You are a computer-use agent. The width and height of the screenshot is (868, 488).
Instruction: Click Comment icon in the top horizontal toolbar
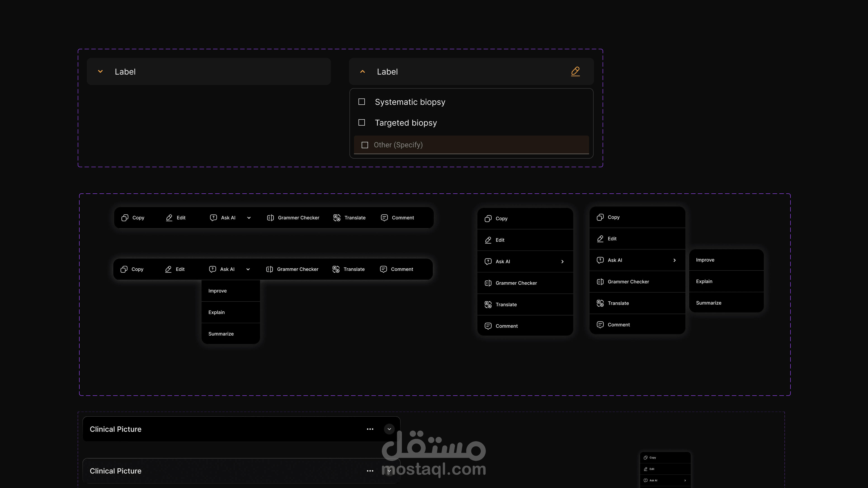click(x=384, y=218)
